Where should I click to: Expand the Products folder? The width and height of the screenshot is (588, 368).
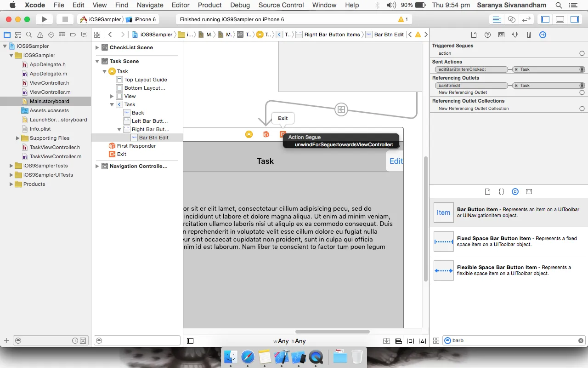point(11,184)
